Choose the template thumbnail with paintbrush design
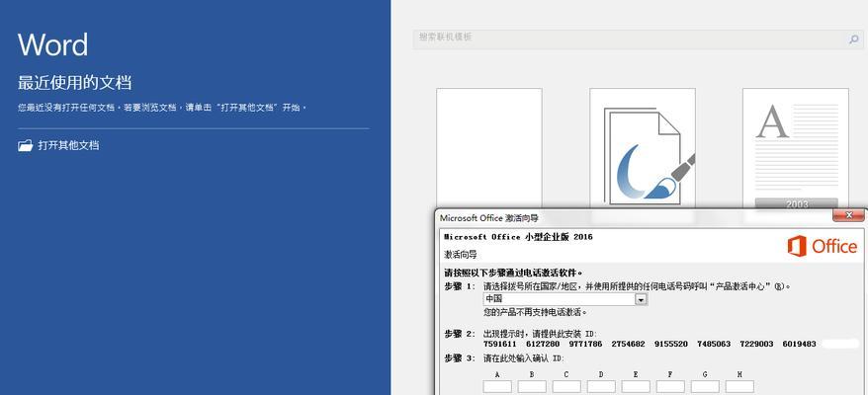 [643, 148]
